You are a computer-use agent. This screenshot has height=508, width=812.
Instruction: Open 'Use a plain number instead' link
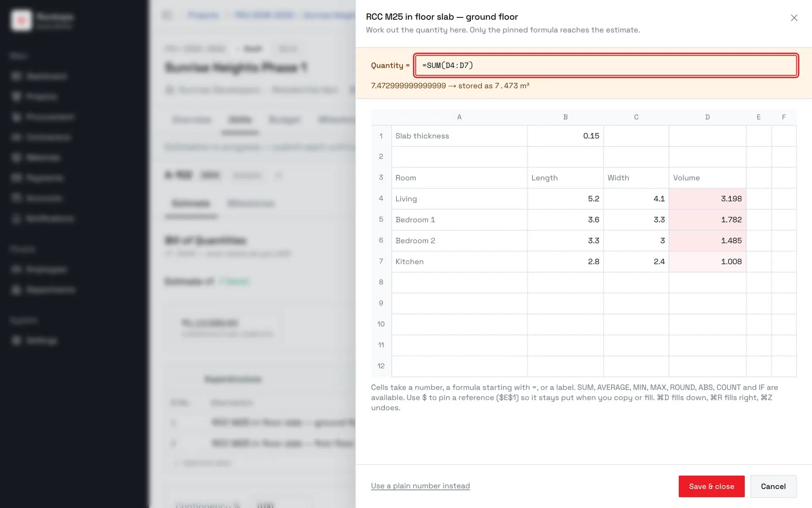coord(420,486)
